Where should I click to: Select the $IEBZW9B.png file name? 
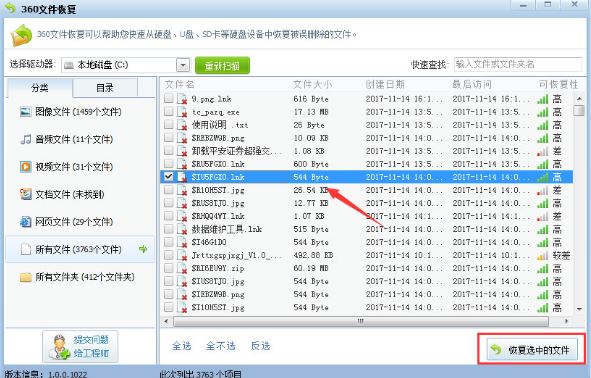pos(218,294)
